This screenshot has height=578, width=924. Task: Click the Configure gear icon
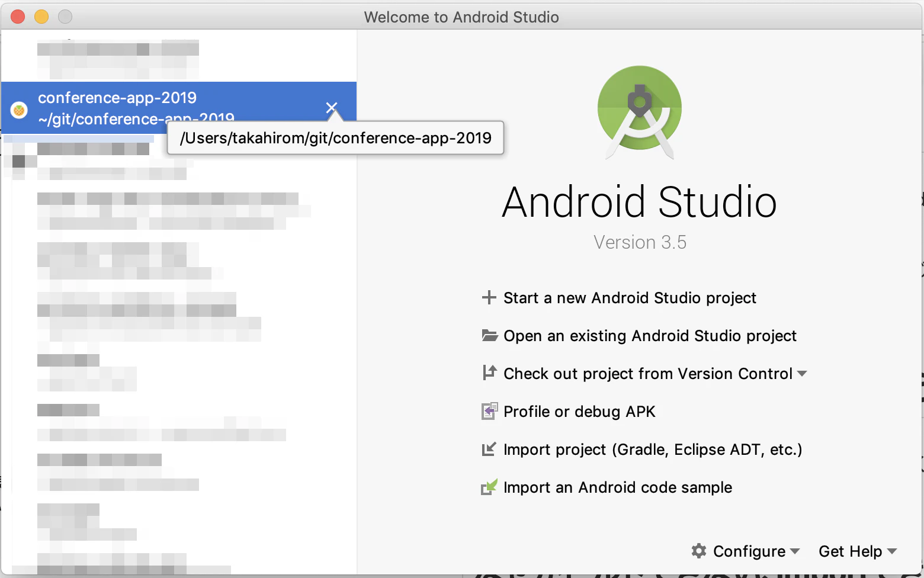click(x=699, y=551)
